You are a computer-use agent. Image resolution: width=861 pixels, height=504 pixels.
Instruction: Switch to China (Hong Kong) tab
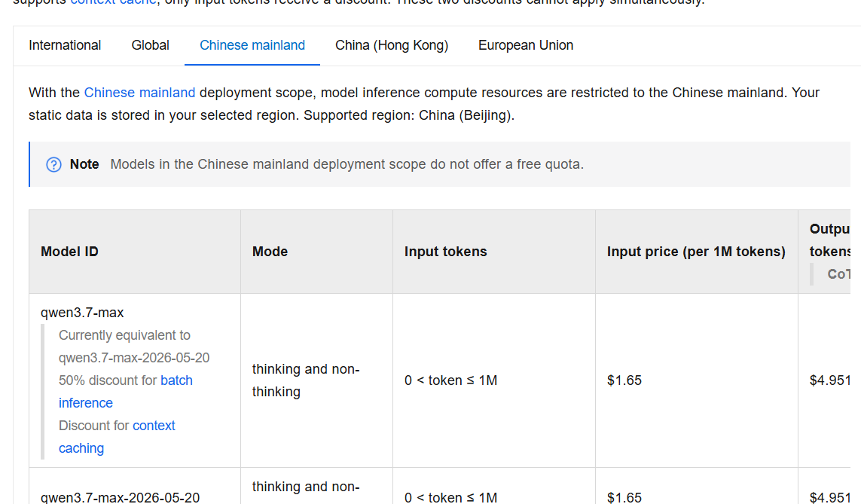(392, 45)
